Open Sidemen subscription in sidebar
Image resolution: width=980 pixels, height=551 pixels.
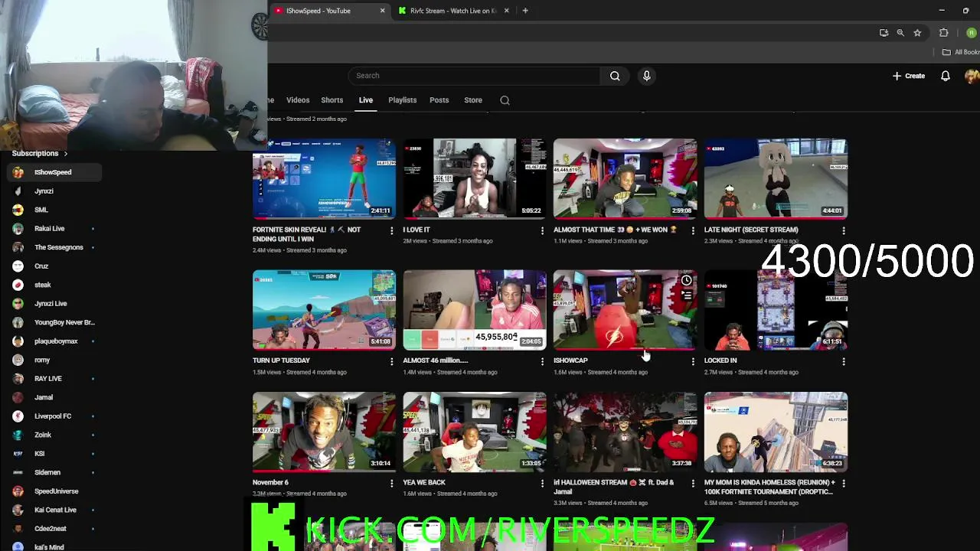(53, 472)
